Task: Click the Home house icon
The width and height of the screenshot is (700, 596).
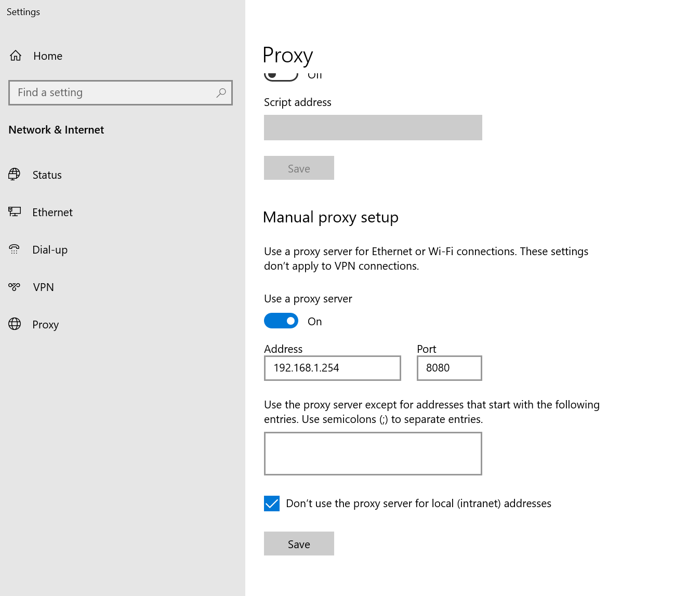Action: click(x=16, y=56)
